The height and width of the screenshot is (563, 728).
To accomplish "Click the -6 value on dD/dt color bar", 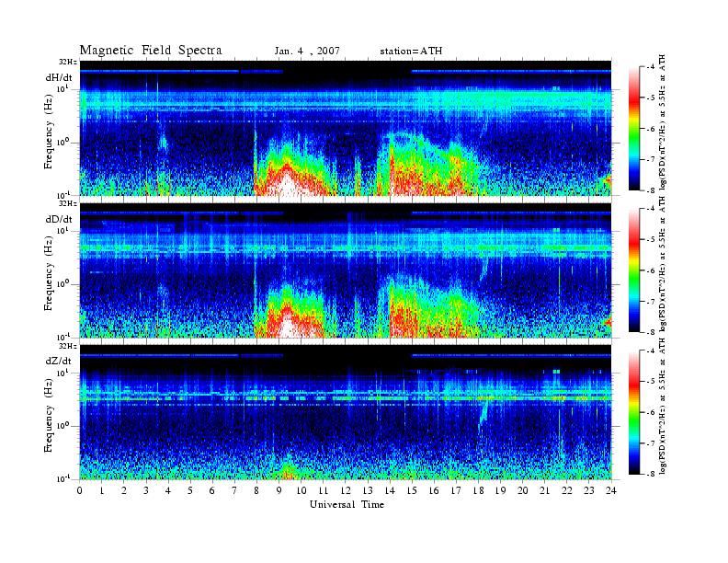I will click(x=652, y=270).
